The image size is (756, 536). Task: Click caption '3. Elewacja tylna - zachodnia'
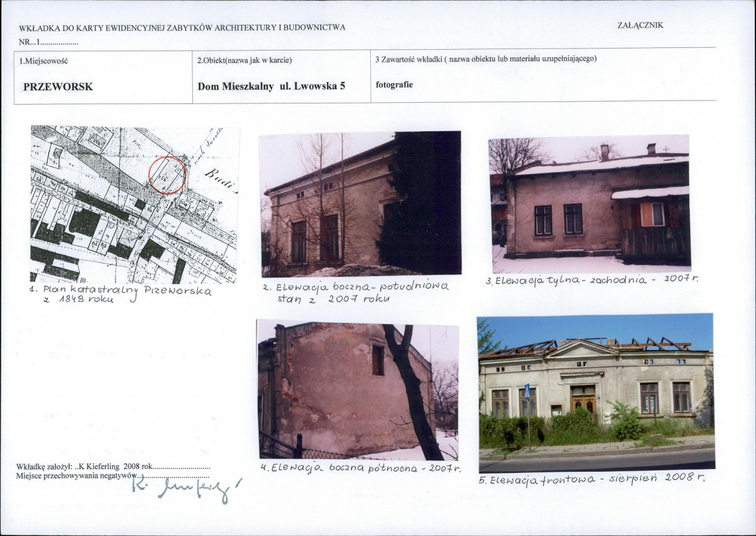(592, 279)
